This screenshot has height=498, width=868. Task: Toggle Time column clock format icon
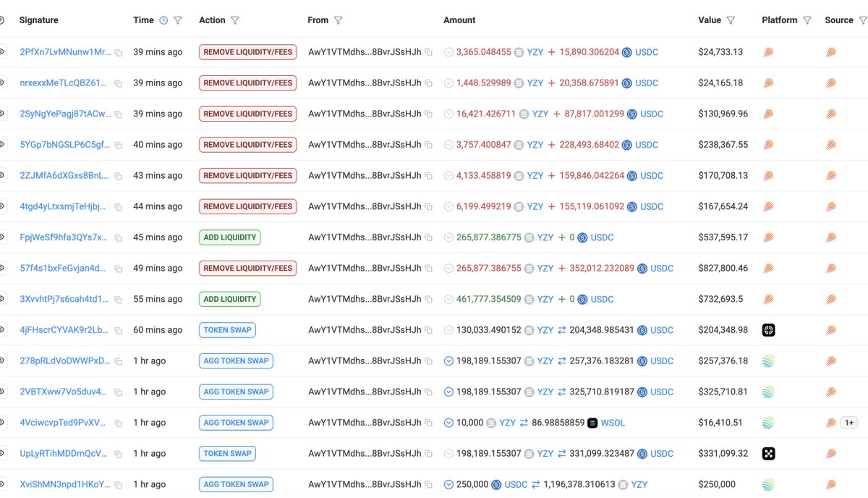(x=163, y=20)
